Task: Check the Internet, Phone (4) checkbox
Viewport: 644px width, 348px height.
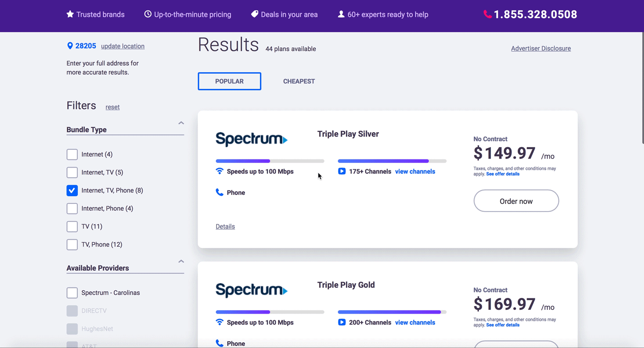Action: [x=72, y=209]
